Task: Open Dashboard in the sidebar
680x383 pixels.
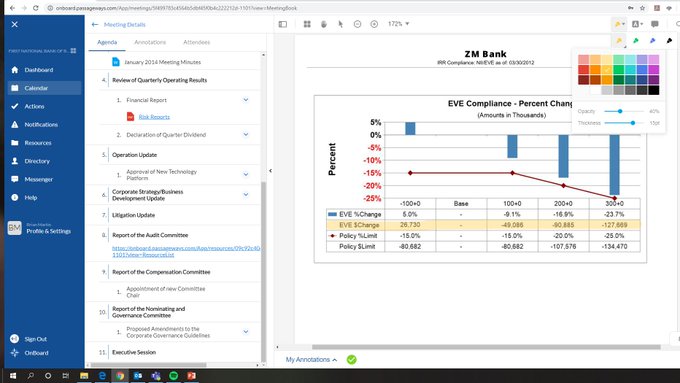Action: point(43,70)
